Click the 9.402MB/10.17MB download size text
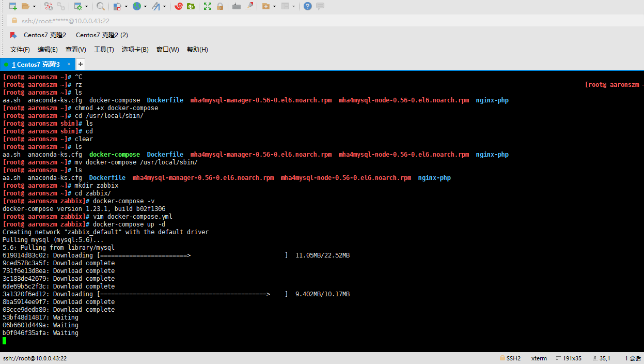 click(x=322, y=294)
